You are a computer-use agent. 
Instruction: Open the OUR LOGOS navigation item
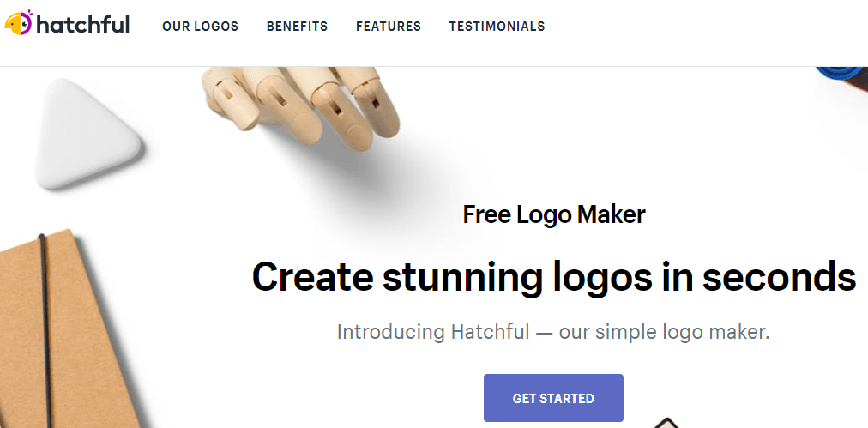[x=201, y=26]
